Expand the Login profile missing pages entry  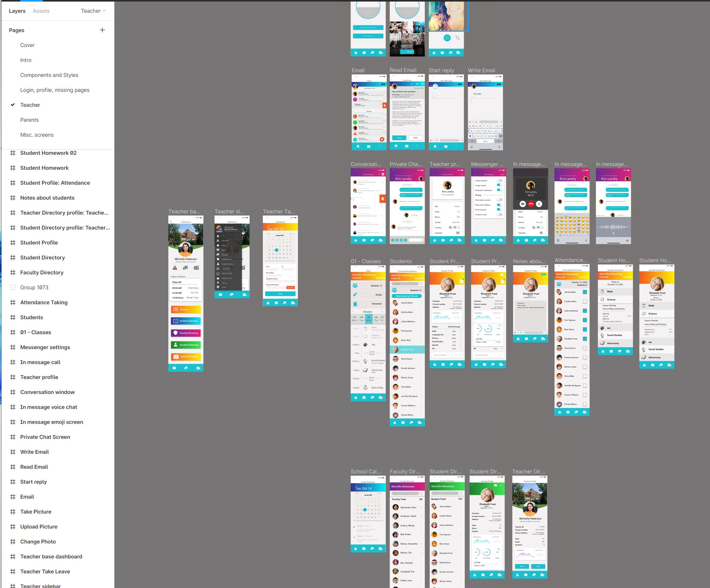[55, 90]
